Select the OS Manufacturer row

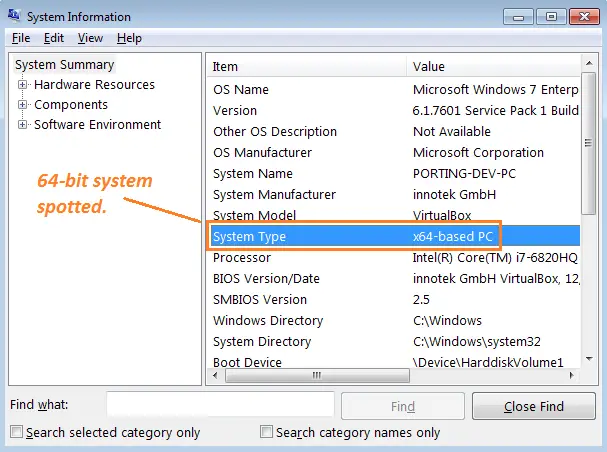(x=393, y=152)
